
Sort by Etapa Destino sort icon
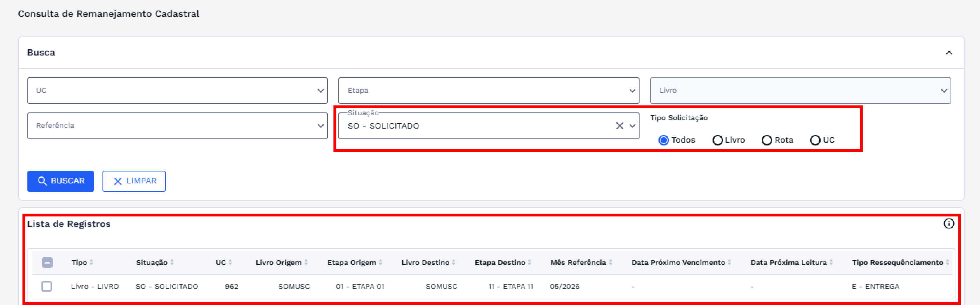tap(530, 262)
